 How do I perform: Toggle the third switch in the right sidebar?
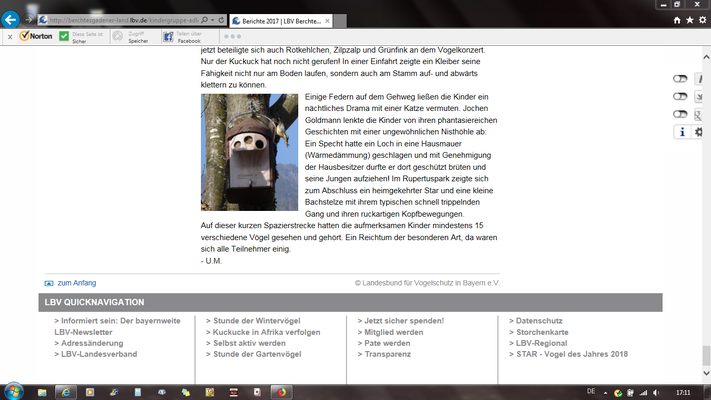[x=680, y=114]
